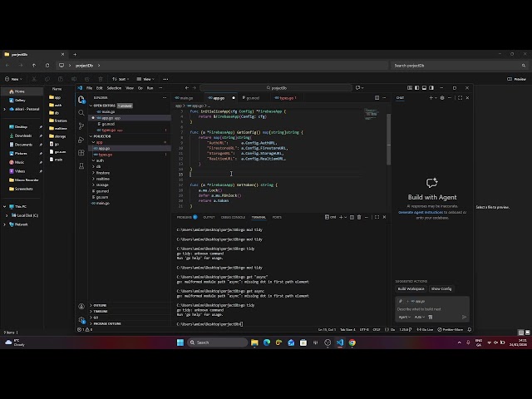Image resolution: width=532 pixels, height=399 pixels.
Task: Open the Search view in activity bar
Action: point(81,113)
